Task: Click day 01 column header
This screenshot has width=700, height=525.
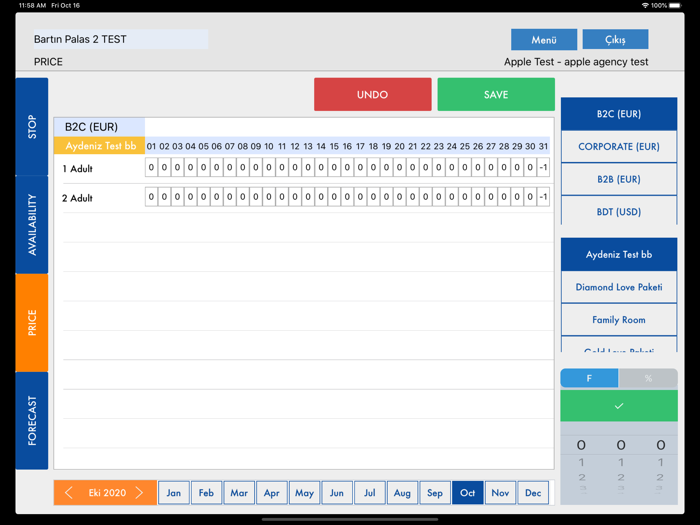Action: coord(151,146)
